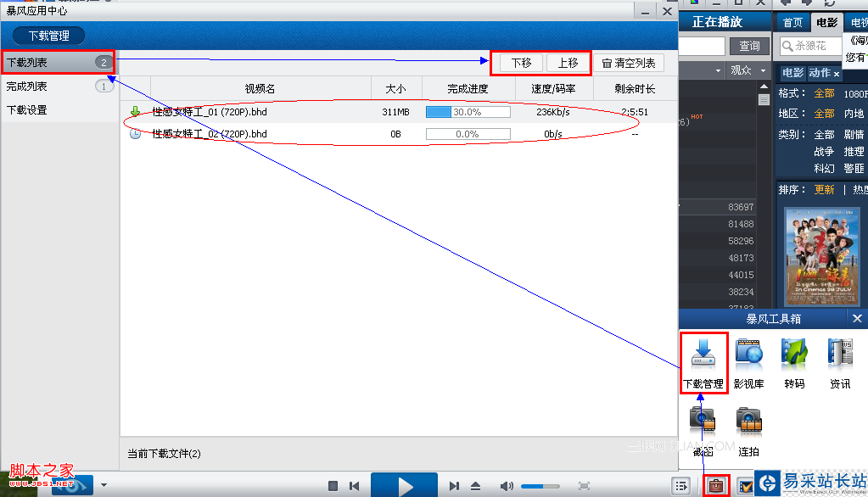868x497 pixels.
Task: Select 全部 in the 类别 filter
Action: 824,135
